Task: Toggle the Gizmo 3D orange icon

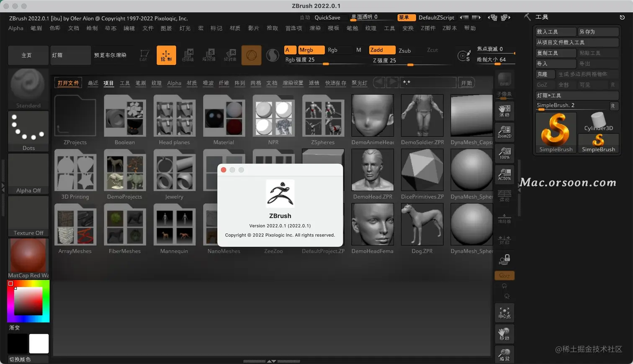Action: (251, 55)
